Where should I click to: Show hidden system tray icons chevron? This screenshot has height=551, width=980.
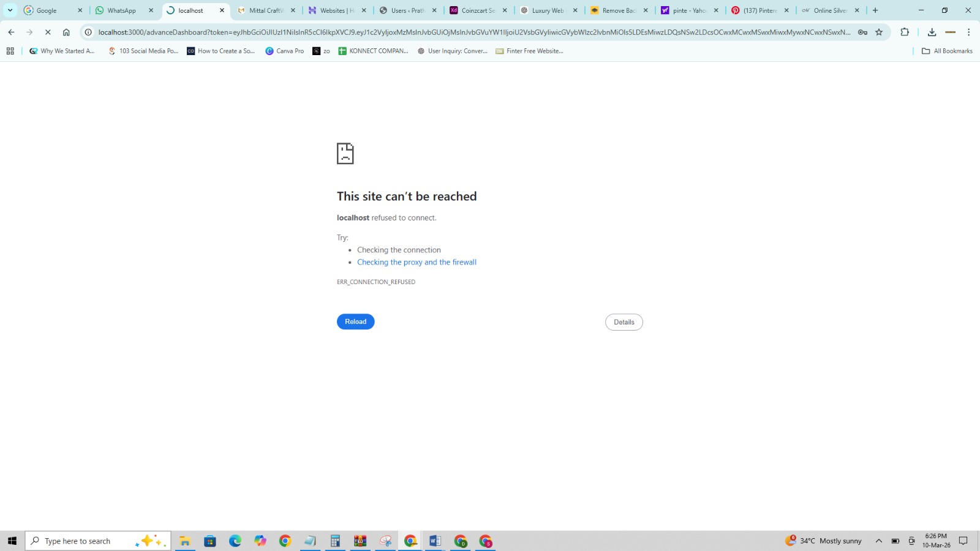point(878,541)
